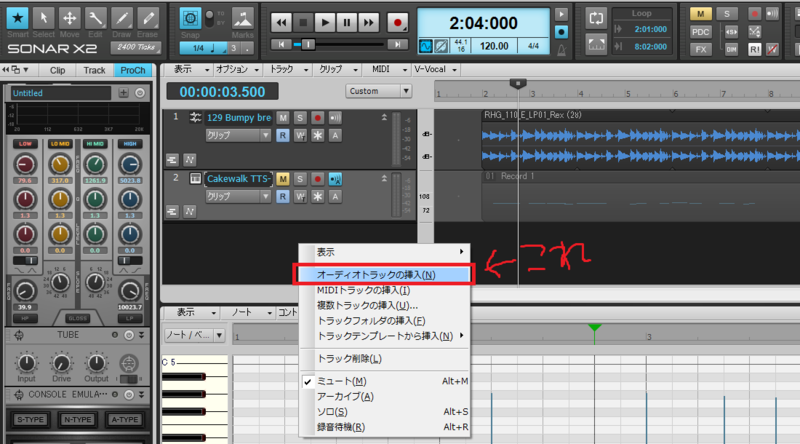Viewport: 800px width, 444px height.
Task: Adjust the TUBE Drive knob
Action: 61,363
